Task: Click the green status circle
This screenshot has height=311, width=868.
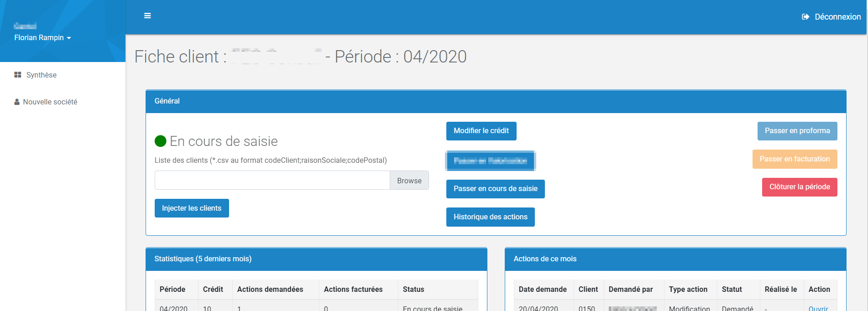Action: pyautogui.click(x=160, y=141)
